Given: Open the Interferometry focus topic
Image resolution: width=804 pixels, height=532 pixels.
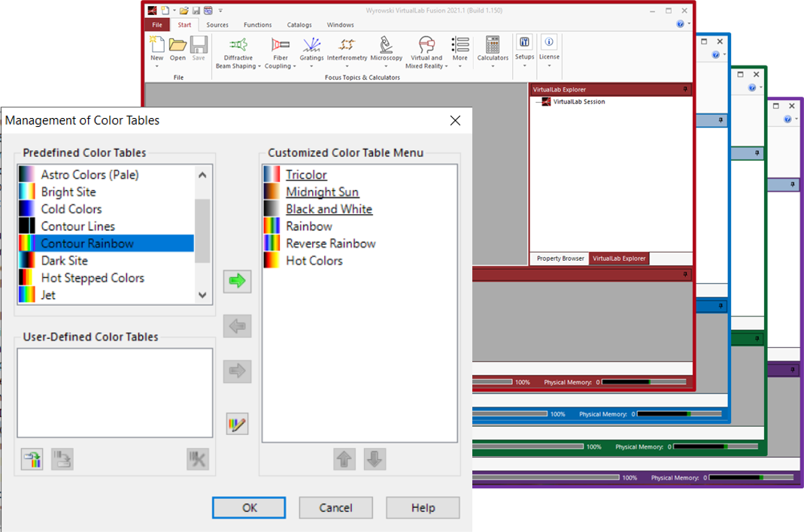Looking at the screenshot, I should [347, 53].
